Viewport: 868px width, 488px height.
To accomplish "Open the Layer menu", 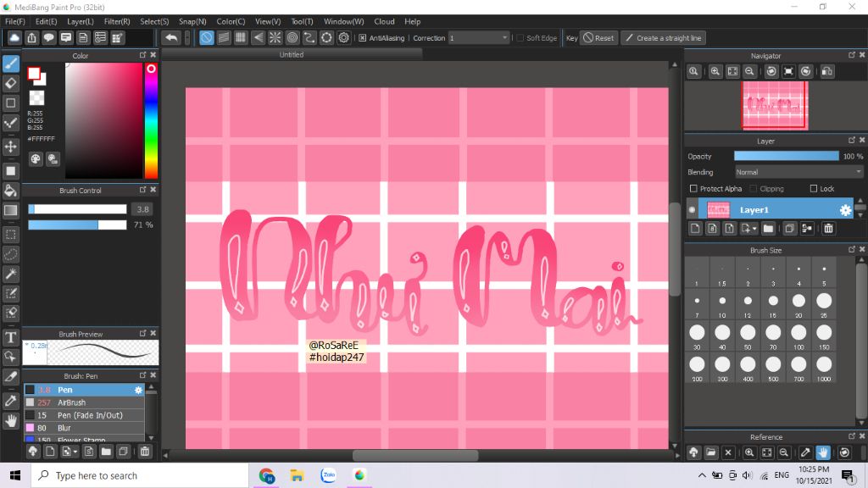I will tap(81, 21).
